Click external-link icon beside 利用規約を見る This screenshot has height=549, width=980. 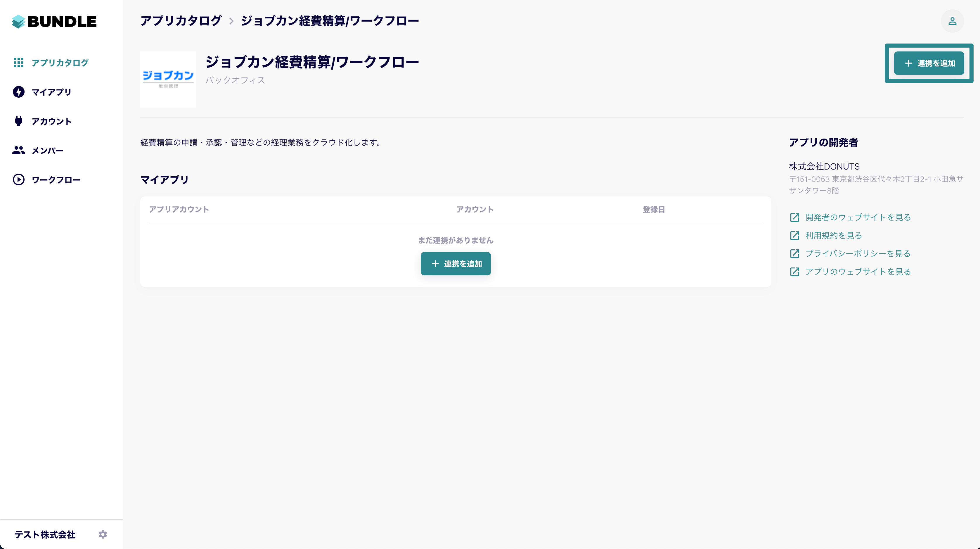[x=795, y=236]
